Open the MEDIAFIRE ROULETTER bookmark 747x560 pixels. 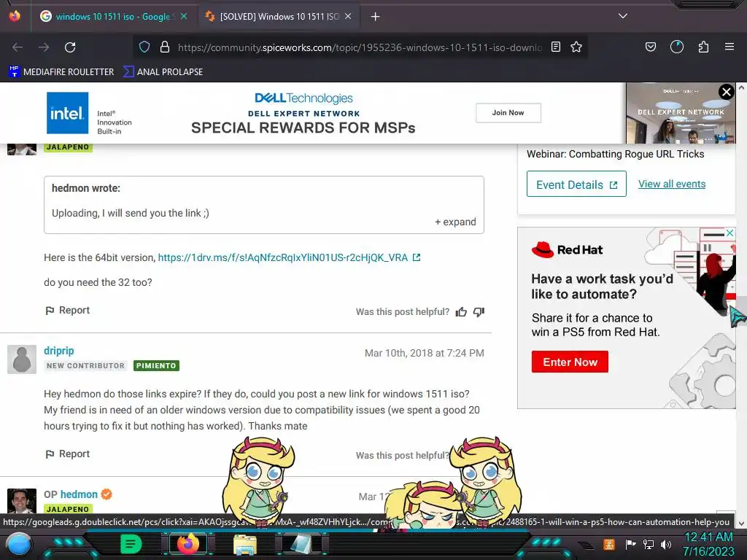click(61, 72)
